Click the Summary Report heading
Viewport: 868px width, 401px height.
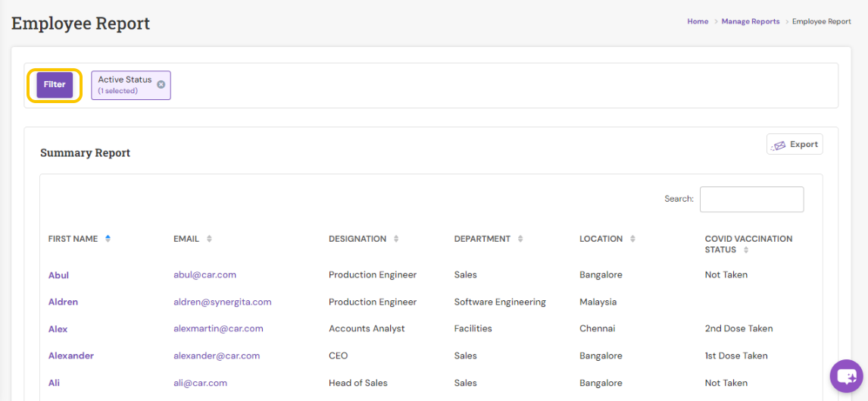point(86,153)
